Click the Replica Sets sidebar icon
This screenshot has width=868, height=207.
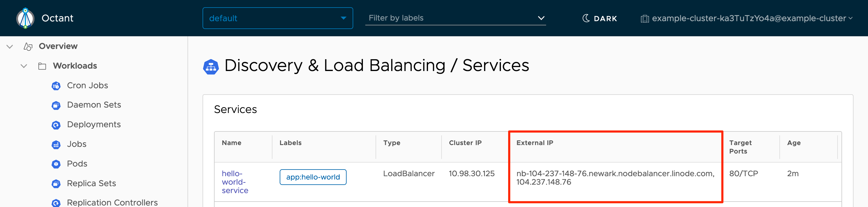(x=56, y=184)
